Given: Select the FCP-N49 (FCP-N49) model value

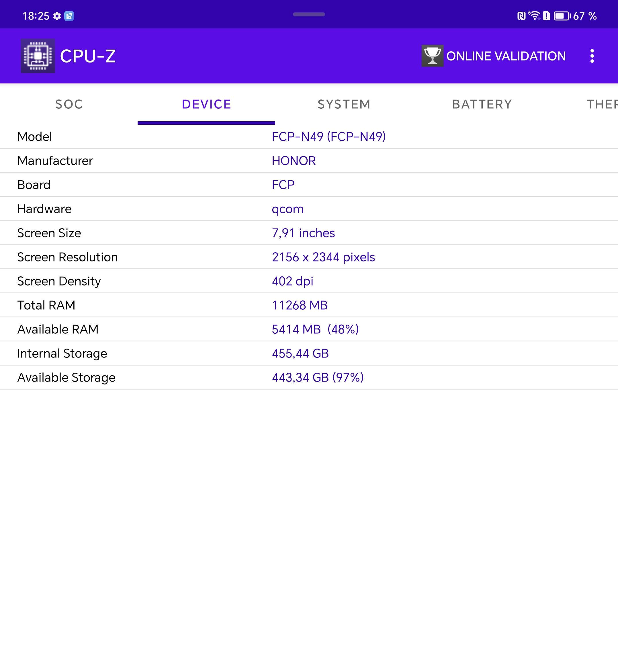Looking at the screenshot, I should click(329, 136).
